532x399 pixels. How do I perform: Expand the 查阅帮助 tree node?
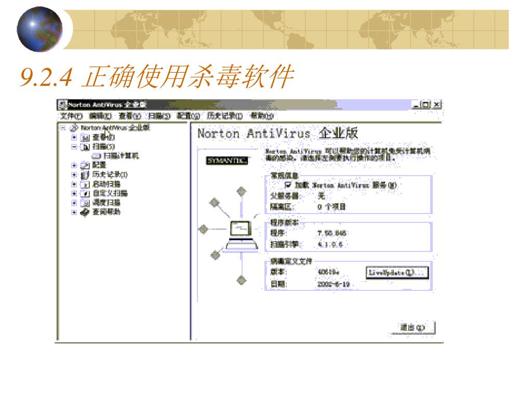(74, 212)
